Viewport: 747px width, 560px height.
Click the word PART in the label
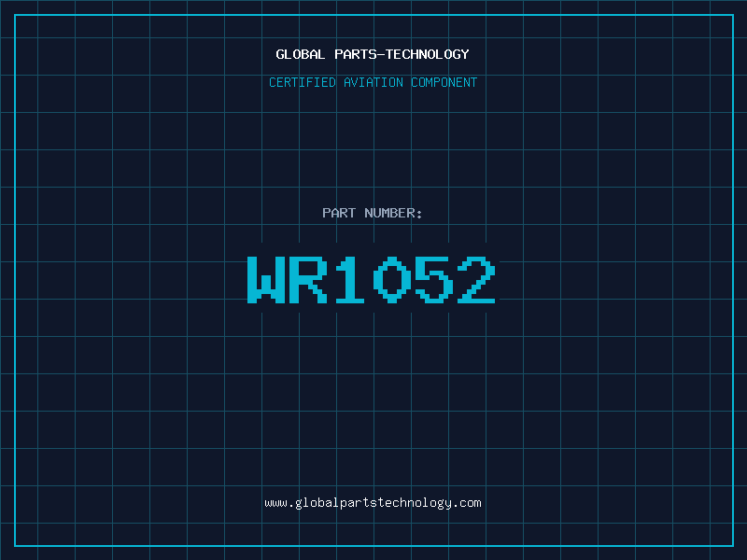click(x=339, y=213)
